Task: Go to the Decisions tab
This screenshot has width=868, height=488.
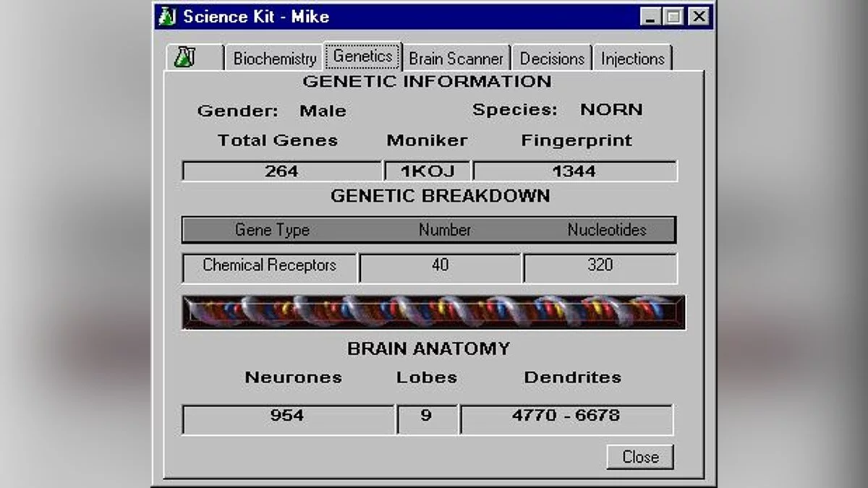Action: coord(551,59)
